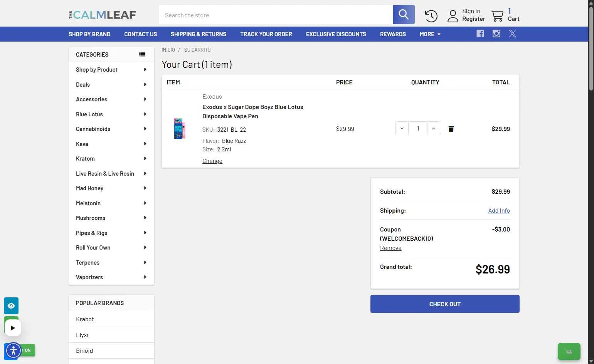Click the user account icon

pyautogui.click(x=453, y=16)
